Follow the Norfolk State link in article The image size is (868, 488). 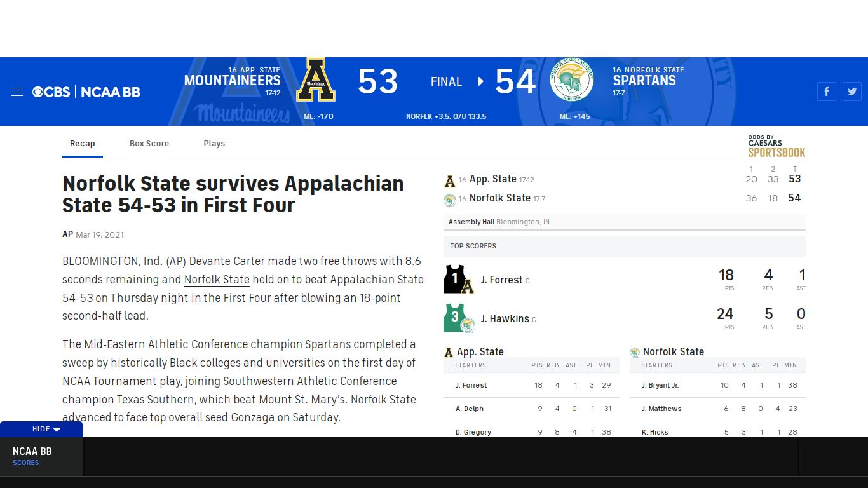(x=217, y=280)
